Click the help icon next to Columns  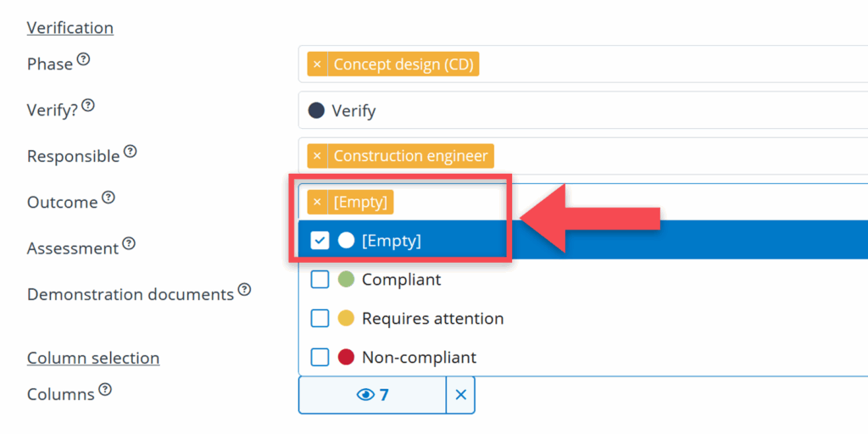[104, 390]
